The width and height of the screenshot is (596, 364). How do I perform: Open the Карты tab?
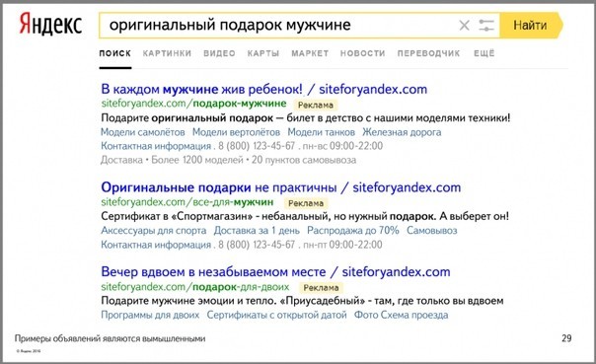point(263,53)
